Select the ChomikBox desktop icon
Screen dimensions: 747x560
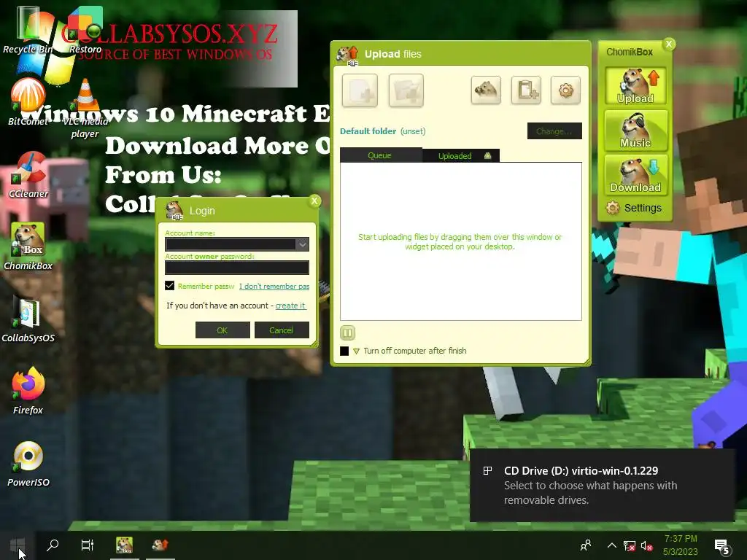28,246
